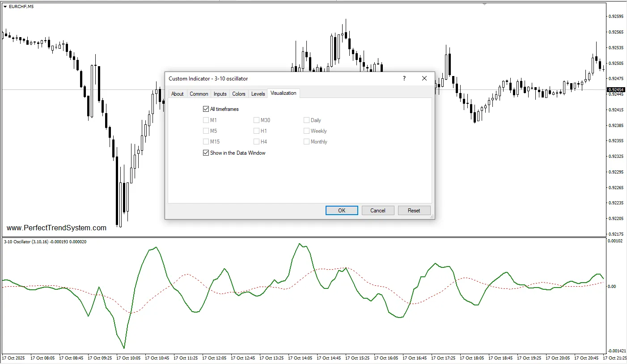Click the 0.92595 price scale label
Image resolution: width=627 pixels, height=364 pixels.
point(616,17)
